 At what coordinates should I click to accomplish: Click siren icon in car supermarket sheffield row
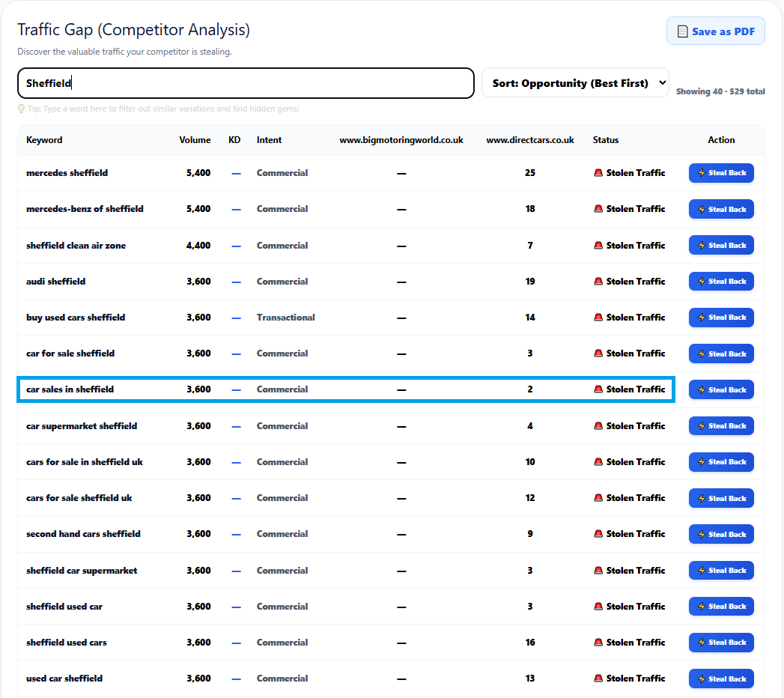(x=598, y=426)
